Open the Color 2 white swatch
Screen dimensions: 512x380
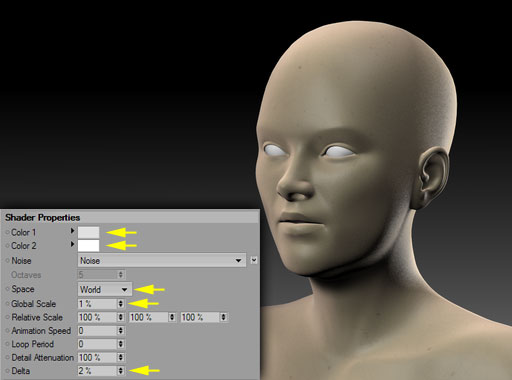click(x=88, y=246)
